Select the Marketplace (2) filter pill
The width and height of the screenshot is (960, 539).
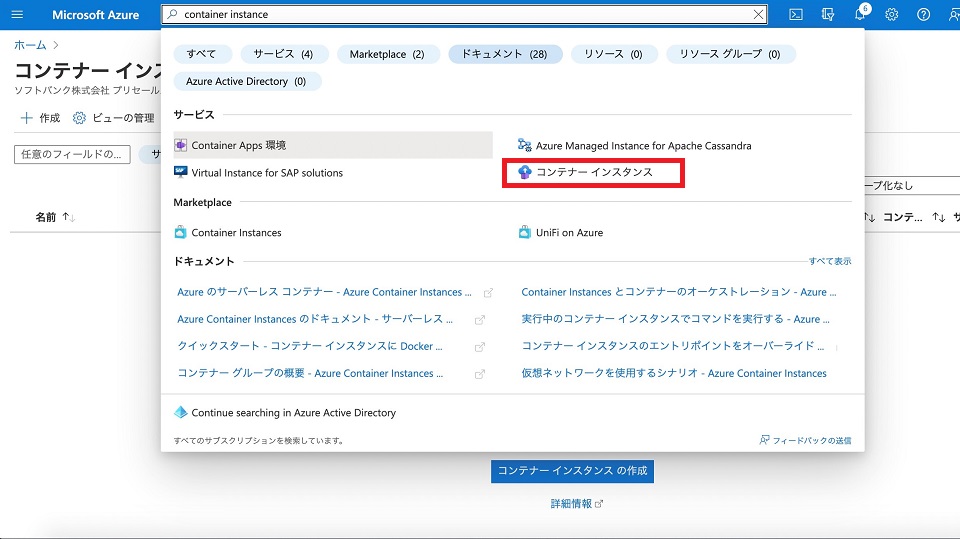coord(387,54)
